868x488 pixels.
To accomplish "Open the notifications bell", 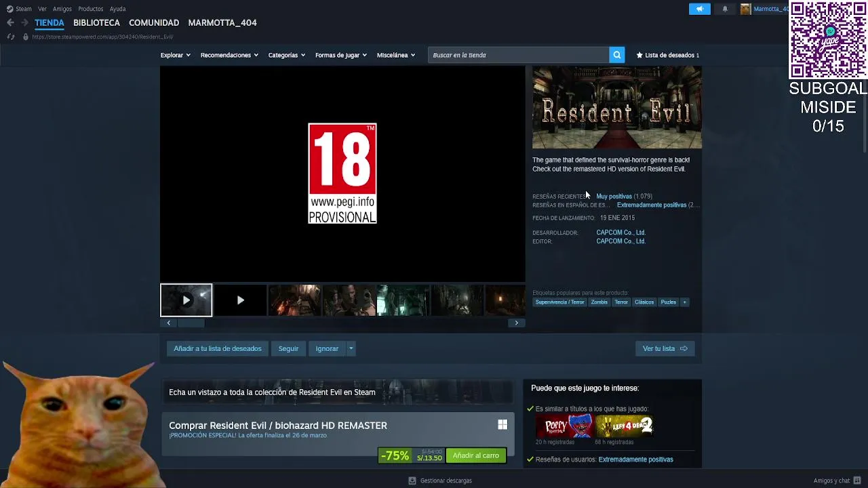I will coord(725,9).
